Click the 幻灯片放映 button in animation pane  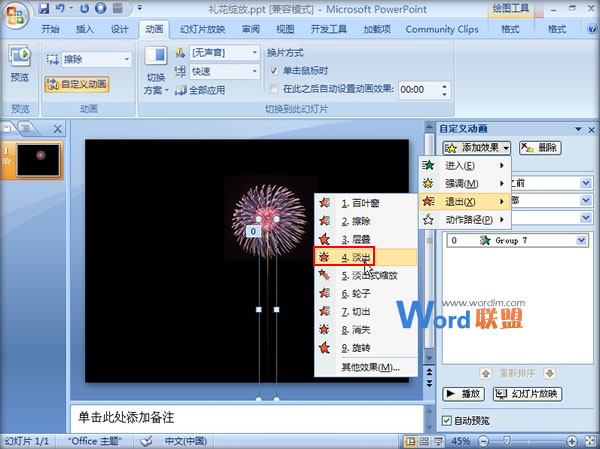click(527, 394)
